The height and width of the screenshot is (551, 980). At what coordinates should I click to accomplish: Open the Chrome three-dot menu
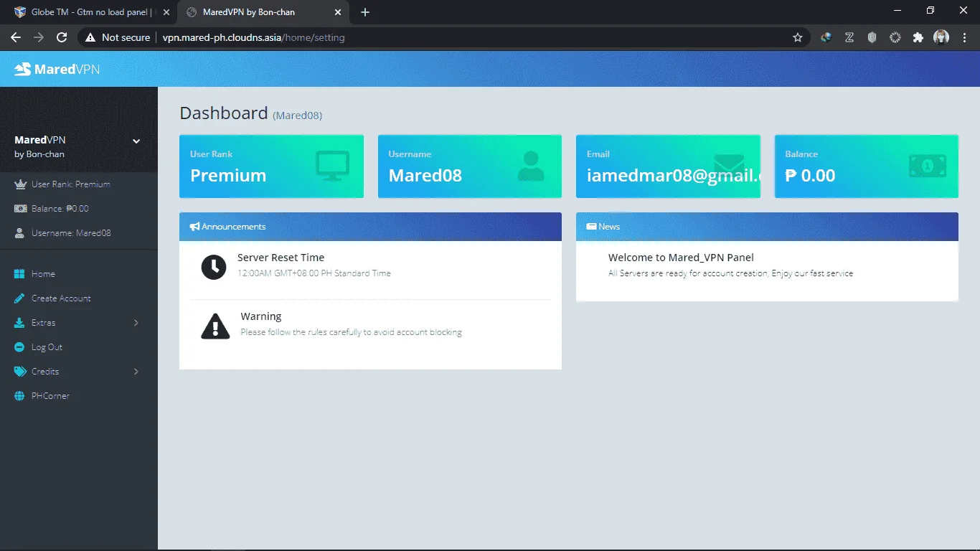click(x=963, y=37)
